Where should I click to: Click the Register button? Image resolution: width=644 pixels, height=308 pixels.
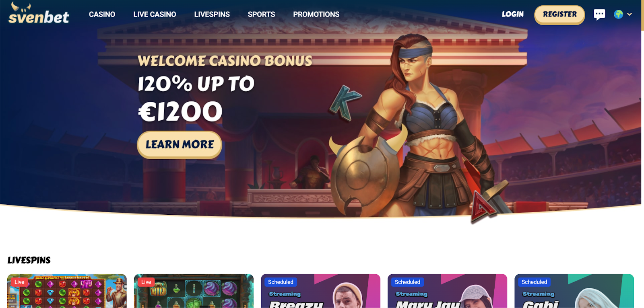[559, 15]
